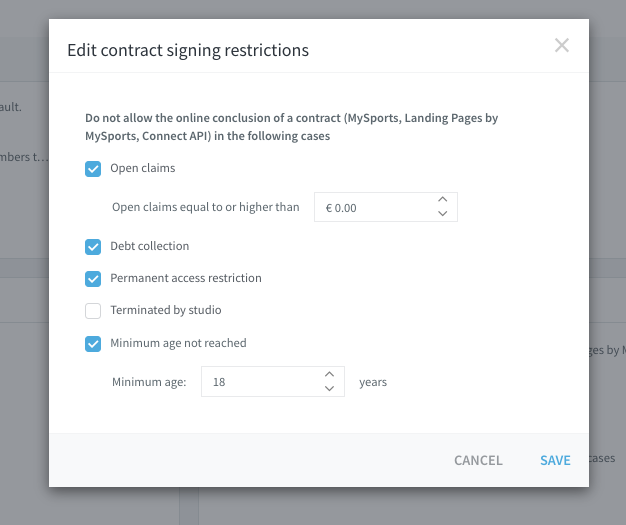Increase open claims amount with up arrow
The height and width of the screenshot is (525, 626).
click(442, 200)
